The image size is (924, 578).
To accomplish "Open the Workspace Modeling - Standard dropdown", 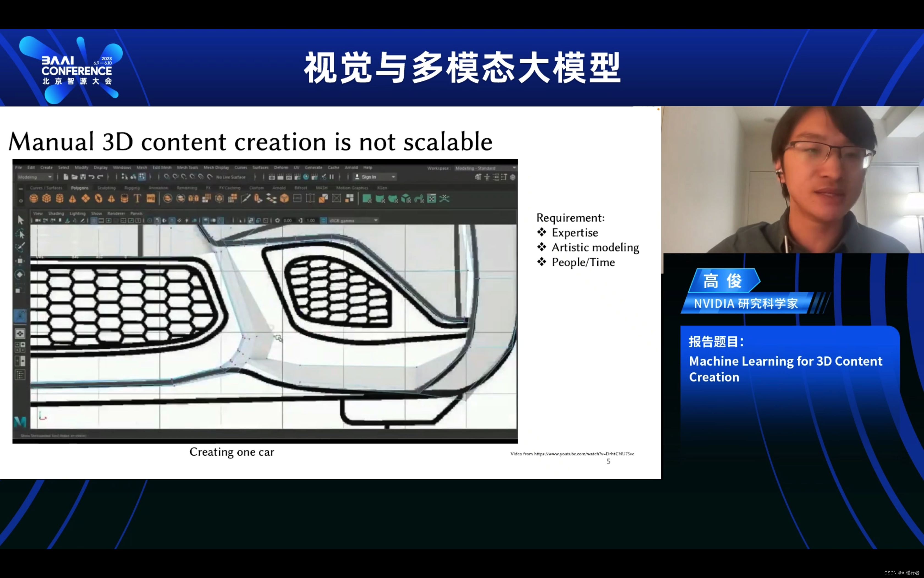I will (x=485, y=168).
